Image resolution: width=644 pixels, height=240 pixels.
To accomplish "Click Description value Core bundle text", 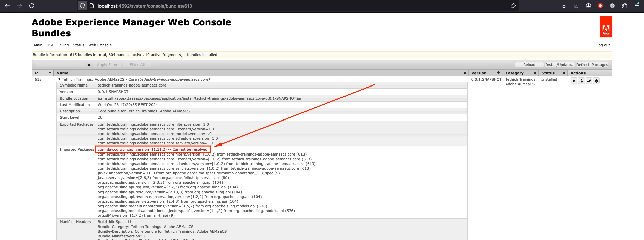I will (x=144, y=111).
